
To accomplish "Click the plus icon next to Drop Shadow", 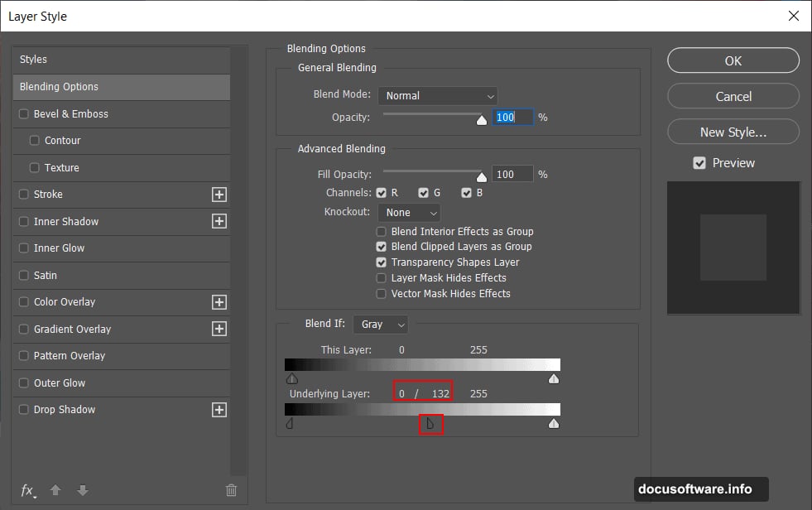I will pos(219,410).
